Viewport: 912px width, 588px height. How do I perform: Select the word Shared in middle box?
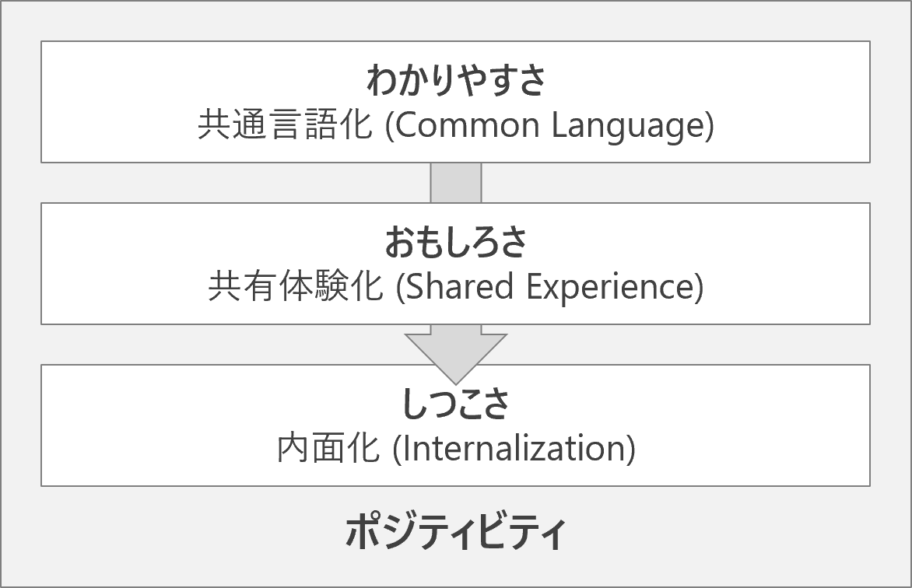coord(459,287)
